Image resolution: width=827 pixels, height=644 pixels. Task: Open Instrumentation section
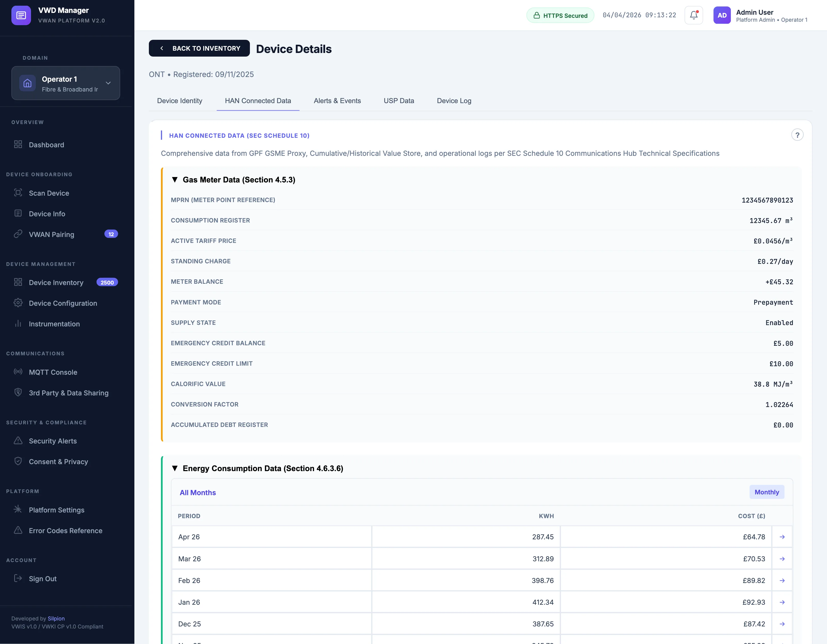(54, 324)
